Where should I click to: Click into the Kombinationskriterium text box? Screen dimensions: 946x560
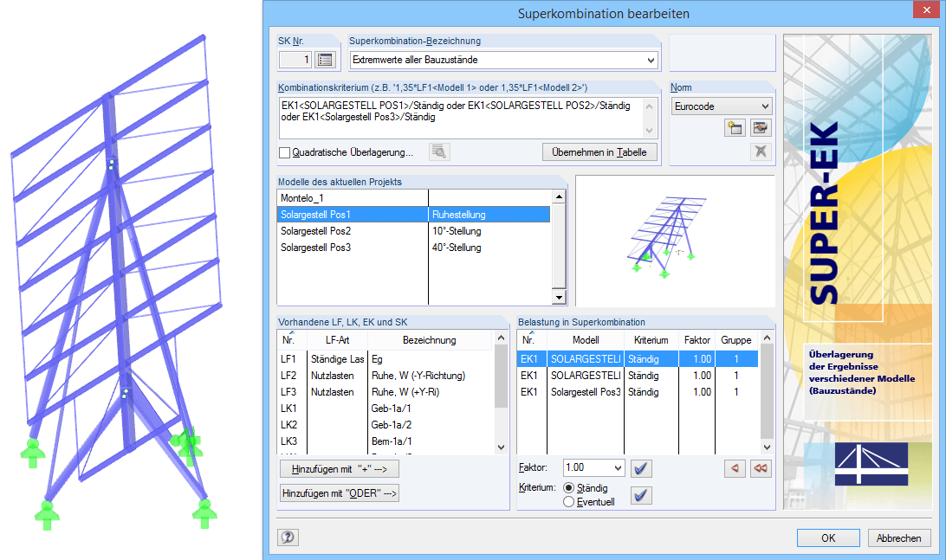[461, 119]
